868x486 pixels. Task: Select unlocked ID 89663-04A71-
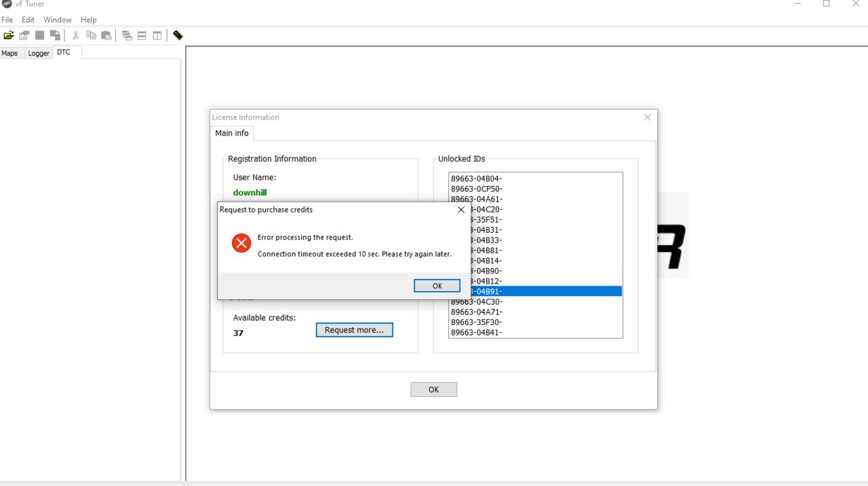coord(536,312)
